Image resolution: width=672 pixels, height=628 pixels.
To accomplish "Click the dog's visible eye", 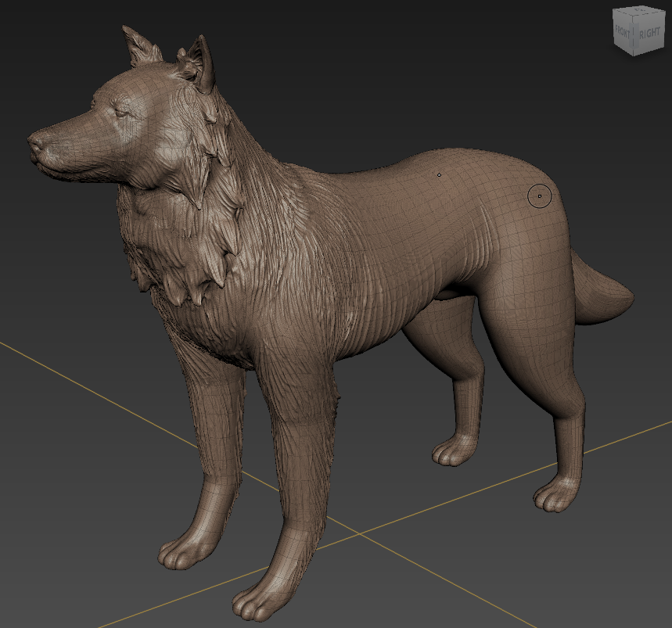I will click(120, 113).
